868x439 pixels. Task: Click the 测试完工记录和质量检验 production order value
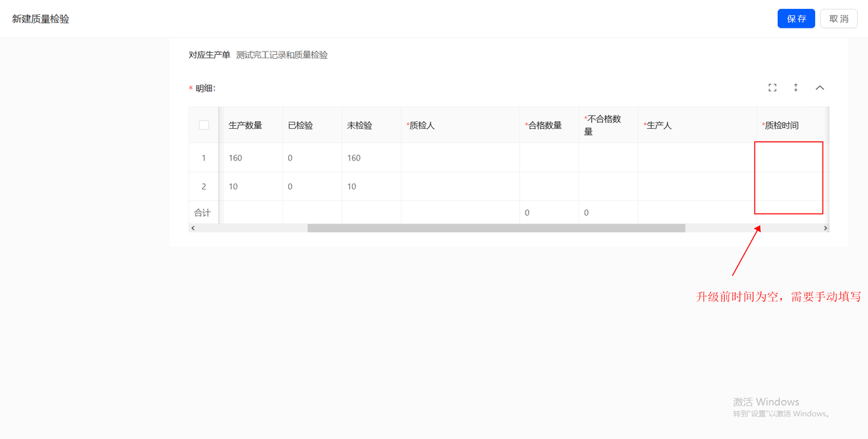coord(282,55)
